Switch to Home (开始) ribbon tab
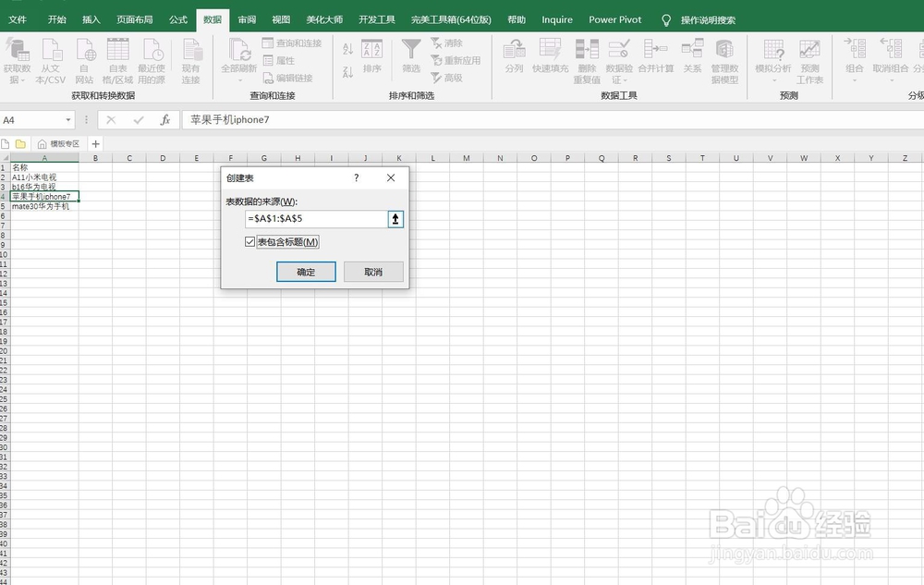 coord(56,19)
